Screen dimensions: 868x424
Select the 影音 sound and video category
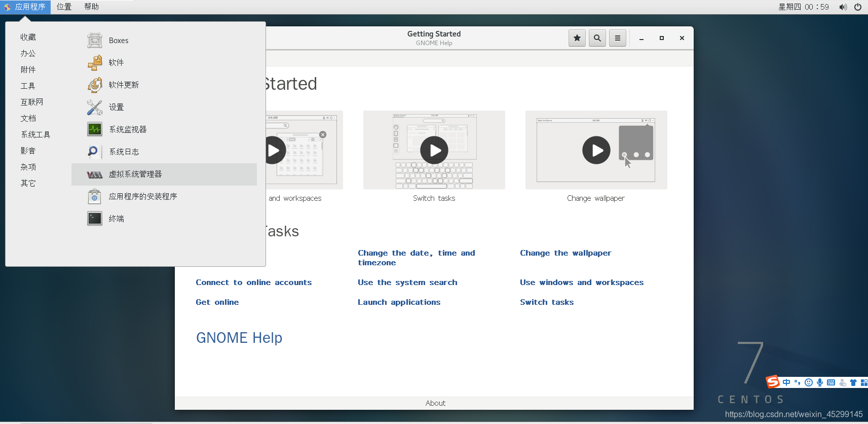click(28, 151)
